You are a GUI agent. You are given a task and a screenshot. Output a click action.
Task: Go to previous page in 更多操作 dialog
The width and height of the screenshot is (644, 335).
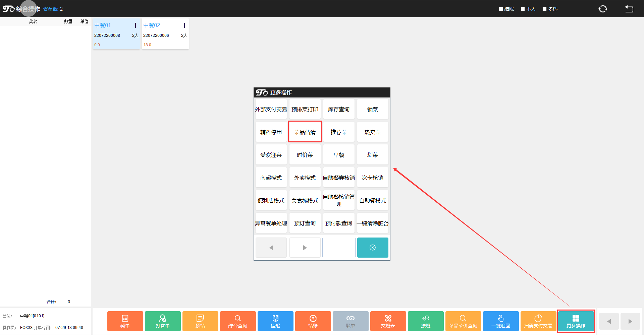271,248
